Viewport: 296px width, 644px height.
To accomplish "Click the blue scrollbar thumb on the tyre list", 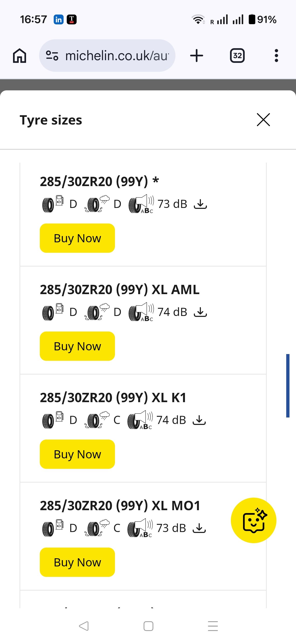I will [x=288, y=385].
